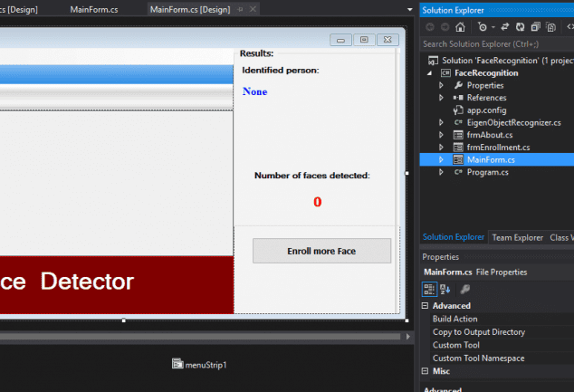Image resolution: width=574 pixels, height=392 pixels.
Task: Switch Properties to Categorized view
Action: click(x=431, y=289)
